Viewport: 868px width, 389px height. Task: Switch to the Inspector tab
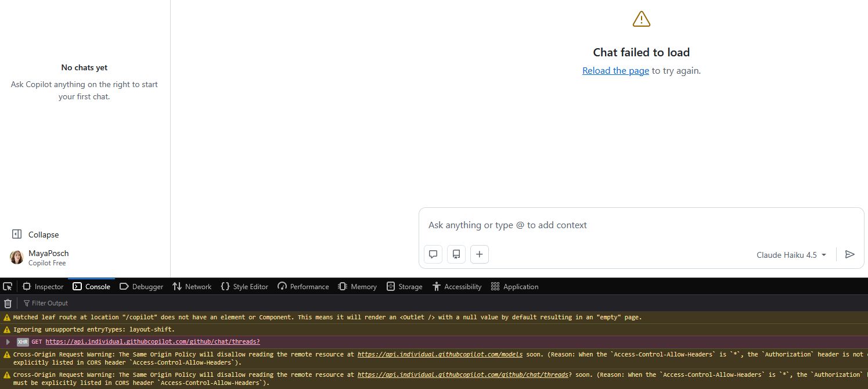43,286
